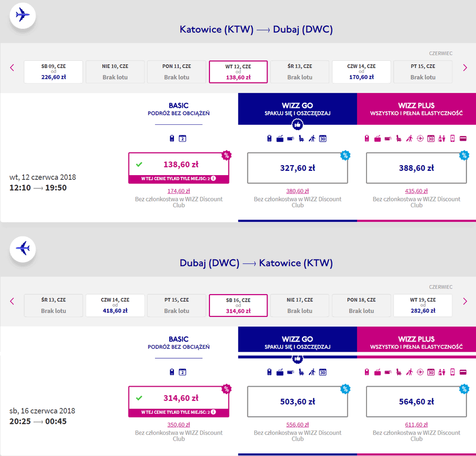Open info icon in 314,60 zł seats banner
Screen dimensions: 476x456
pos(214,412)
